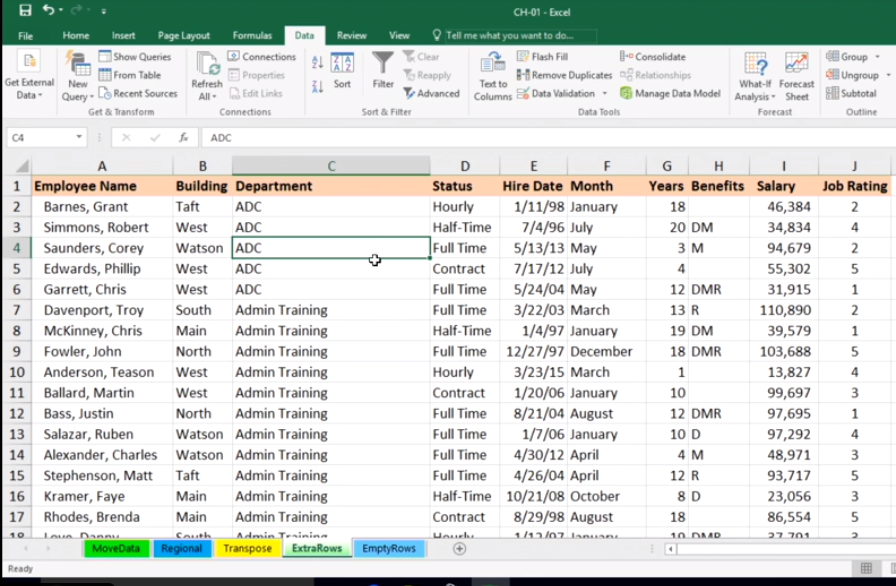Image resolution: width=896 pixels, height=586 pixels.
Task: Sort Z to A descending
Action: tap(318, 86)
